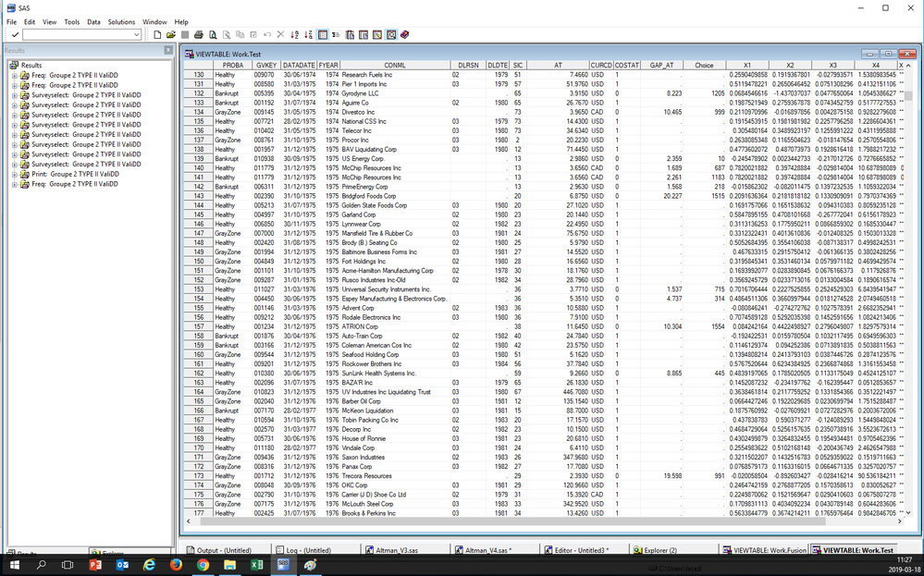924x576 pixels.
Task: Close the Results pane with its X
Action: click(168, 50)
